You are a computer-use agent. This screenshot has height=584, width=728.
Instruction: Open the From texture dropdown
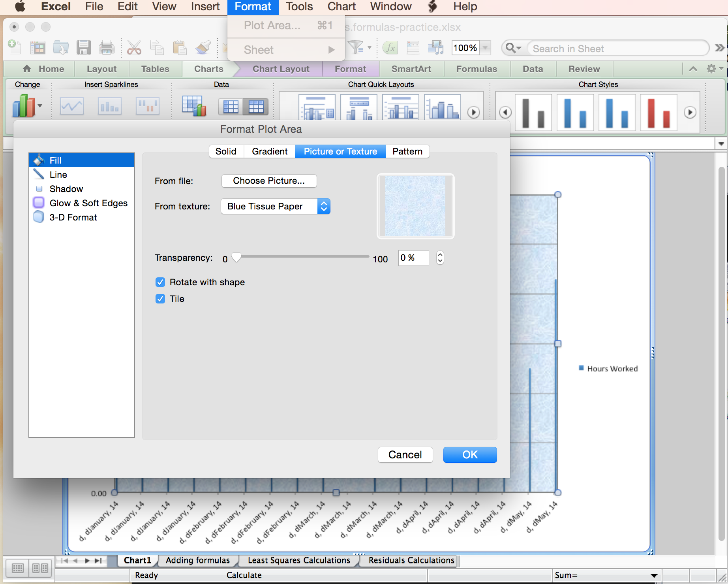point(276,206)
